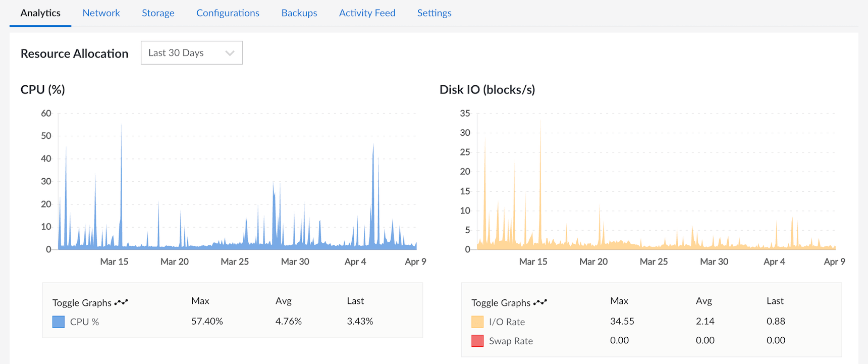Open the Network tab
The height and width of the screenshot is (364, 868).
click(101, 13)
